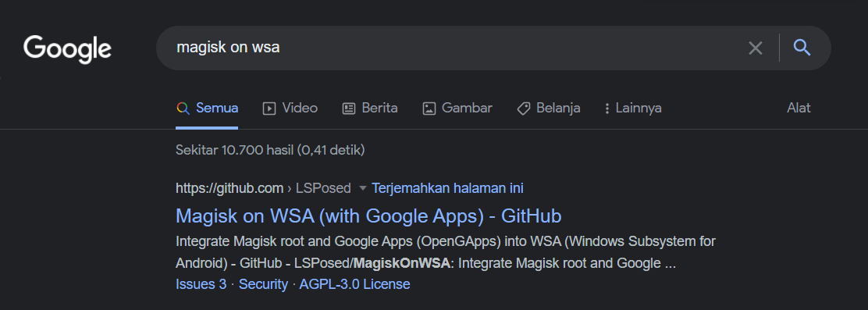This screenshot has height=310, width=868.
Task: Click the Google logo
Action: 68,48
